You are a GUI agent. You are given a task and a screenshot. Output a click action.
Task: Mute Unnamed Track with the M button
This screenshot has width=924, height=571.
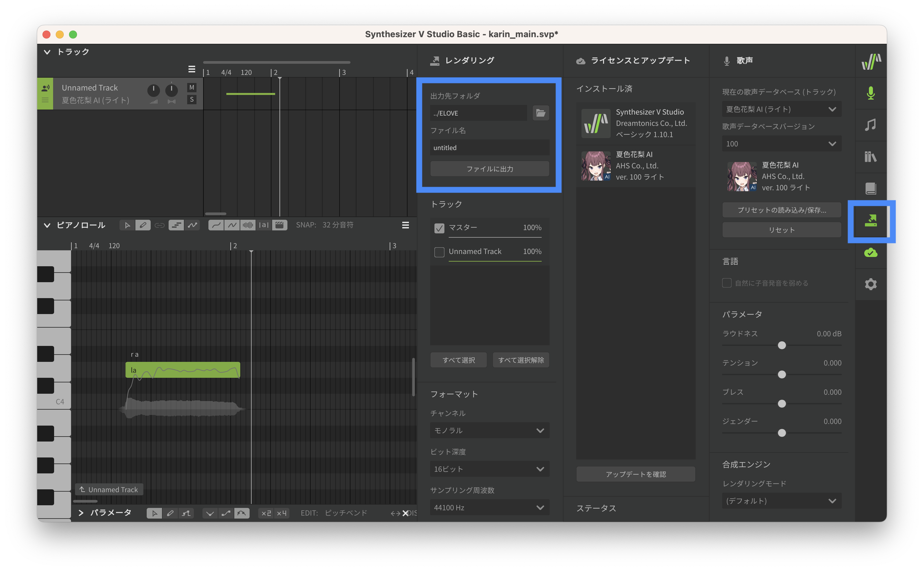click(x=192, y=88)
